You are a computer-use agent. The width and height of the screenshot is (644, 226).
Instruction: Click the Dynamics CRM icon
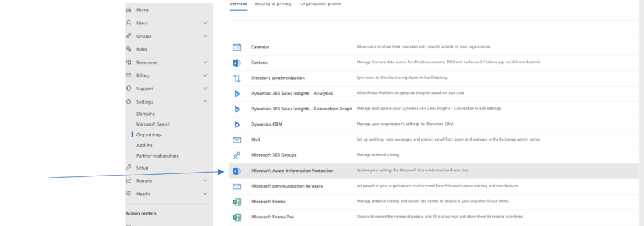tap(236, 124)
